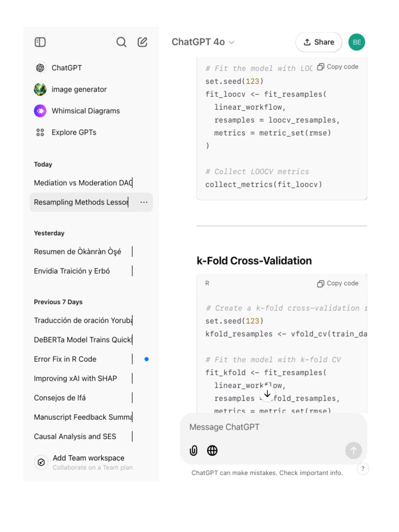Open Explore GPTs in sidebar
The width and height of the screenshot is (399, 532).
point(74,132)
